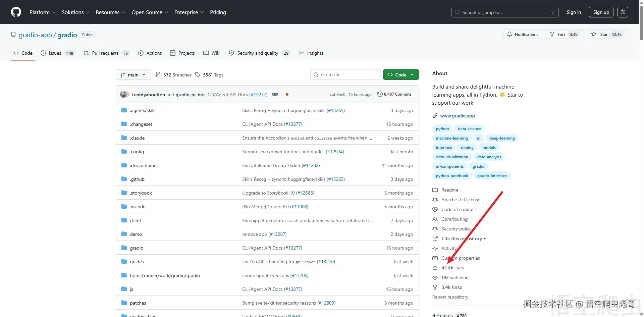644x317 pixels.
Task: Click the GitHub Octocat logo
Action: click(16, 12)
